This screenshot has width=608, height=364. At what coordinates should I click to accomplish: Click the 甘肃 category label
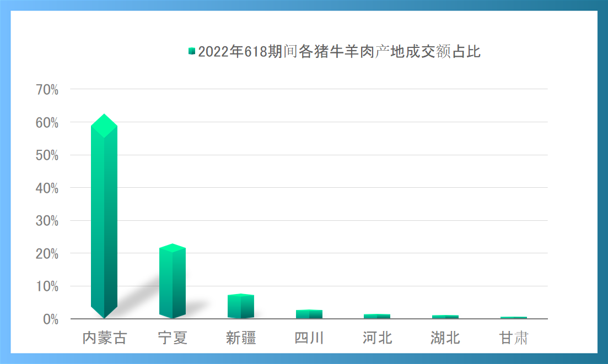pyautogui.click(x=513, y=338)
